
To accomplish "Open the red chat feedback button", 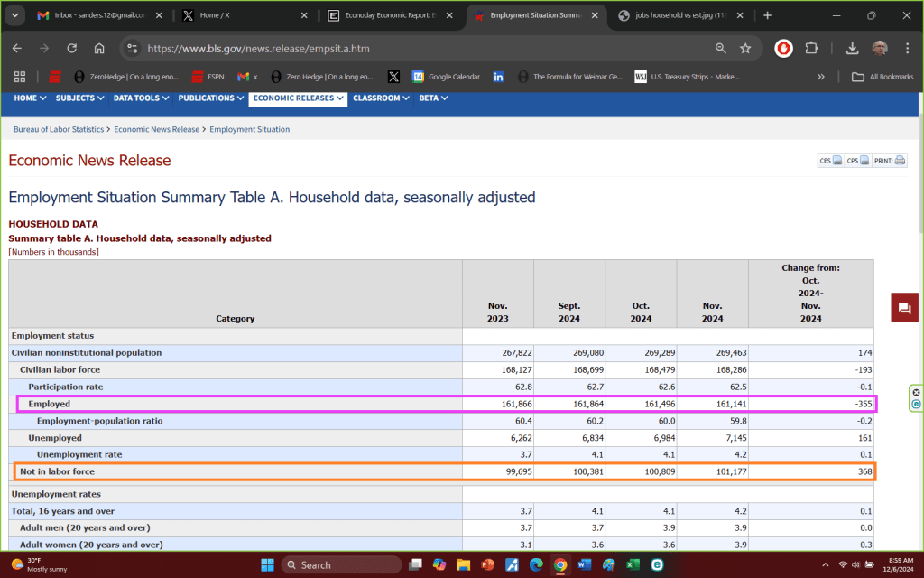I will coord(904,308).
